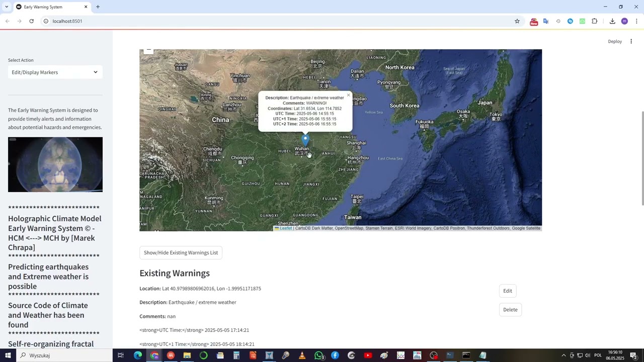The height and width of the screenshot is (362, 644).
Task: Click the 'Comments: nan' text
Action: [157, 316]
